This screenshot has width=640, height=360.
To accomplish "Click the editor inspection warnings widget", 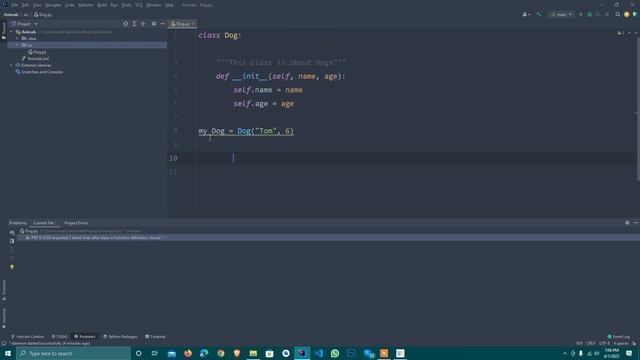I will click(621, 33).
